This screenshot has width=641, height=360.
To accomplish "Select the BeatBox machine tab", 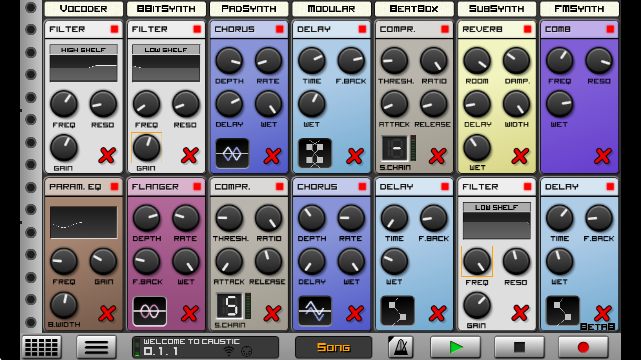I will [414, 9].
